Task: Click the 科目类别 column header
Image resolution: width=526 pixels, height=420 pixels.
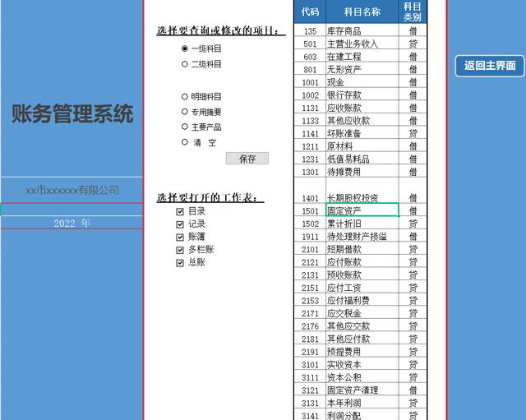Action: [413, 12]
